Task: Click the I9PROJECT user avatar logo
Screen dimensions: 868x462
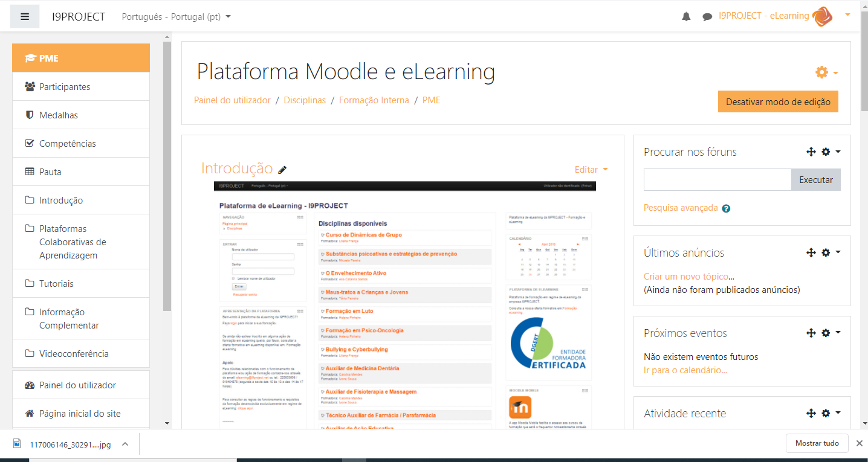Action: 823,16
